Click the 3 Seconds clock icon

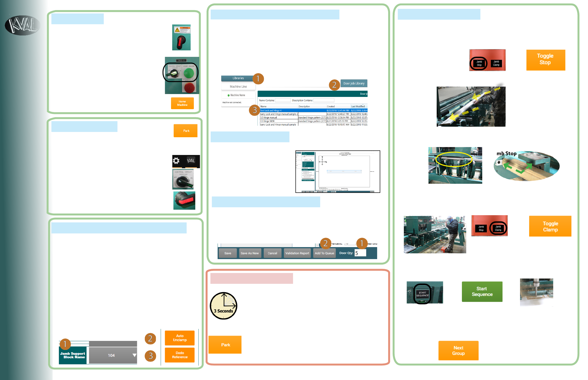point(223,306)
